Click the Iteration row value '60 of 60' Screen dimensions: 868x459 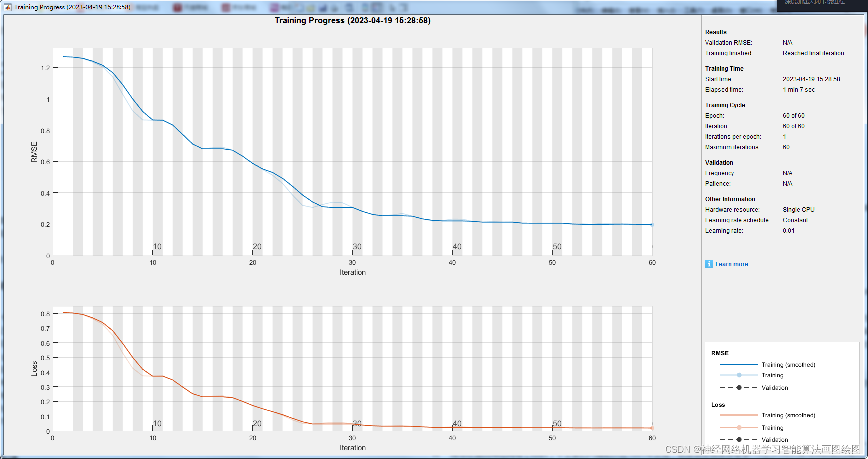point(794,126)
